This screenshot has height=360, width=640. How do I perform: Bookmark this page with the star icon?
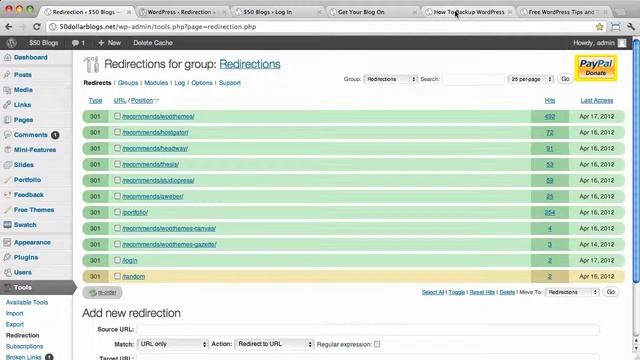[599, 27]
